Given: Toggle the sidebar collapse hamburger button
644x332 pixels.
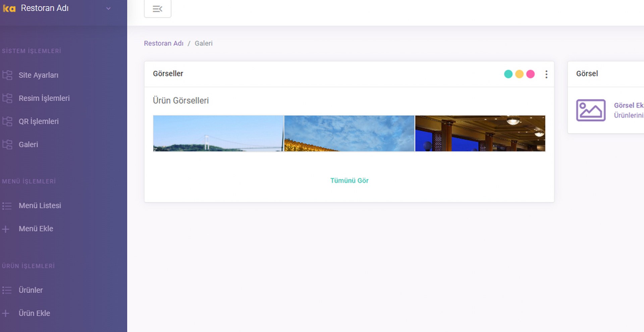Looking at the screenshot, I should [158, 9].
